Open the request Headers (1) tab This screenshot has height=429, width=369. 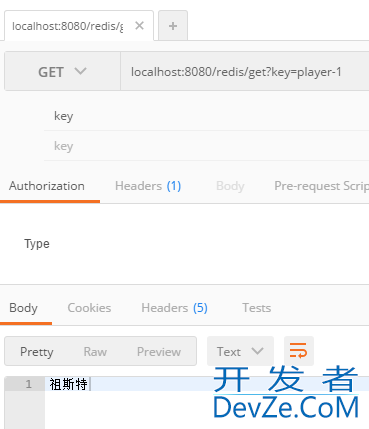148,186
